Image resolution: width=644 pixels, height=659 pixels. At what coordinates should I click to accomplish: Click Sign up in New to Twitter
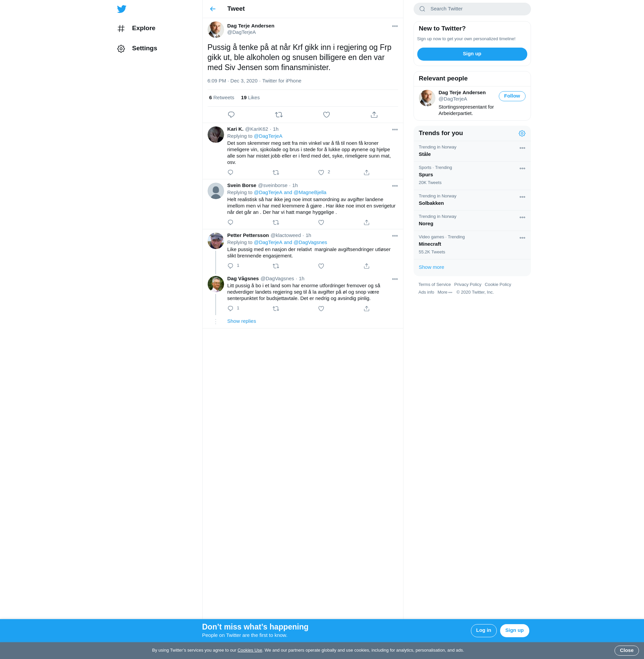pos(472,54)
